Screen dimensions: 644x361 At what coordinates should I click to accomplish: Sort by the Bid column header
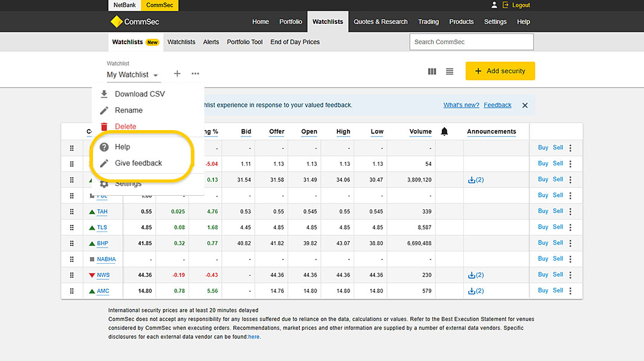click(x=246, y=132)
